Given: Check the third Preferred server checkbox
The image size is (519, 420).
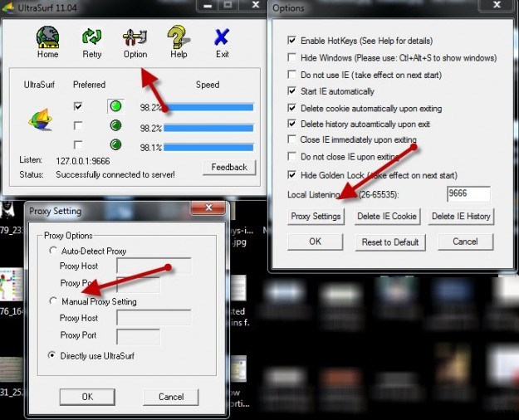Looking at the screenshot, I should (78, 145).
